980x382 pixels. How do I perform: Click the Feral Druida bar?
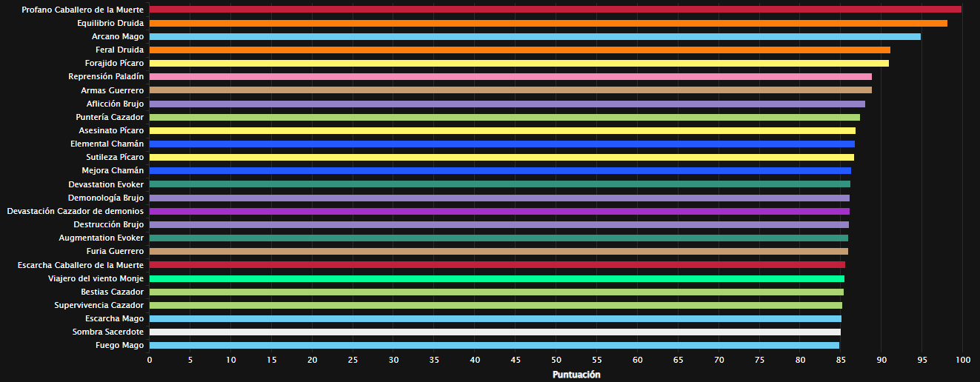point(520,50)
